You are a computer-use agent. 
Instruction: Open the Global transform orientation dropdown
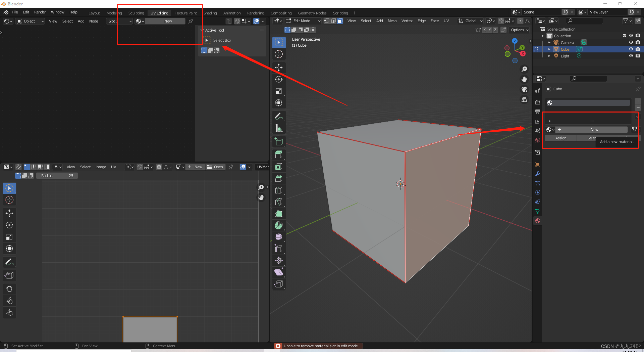pos(471,21)
